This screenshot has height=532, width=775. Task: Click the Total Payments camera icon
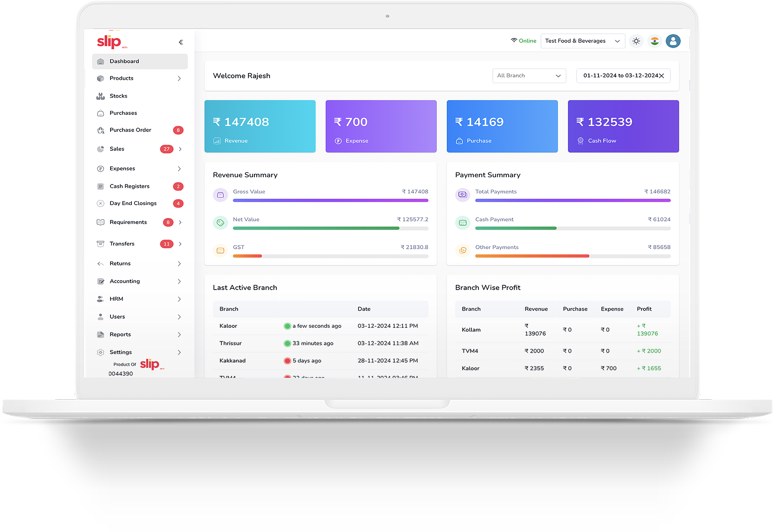[x=463, y=195]
